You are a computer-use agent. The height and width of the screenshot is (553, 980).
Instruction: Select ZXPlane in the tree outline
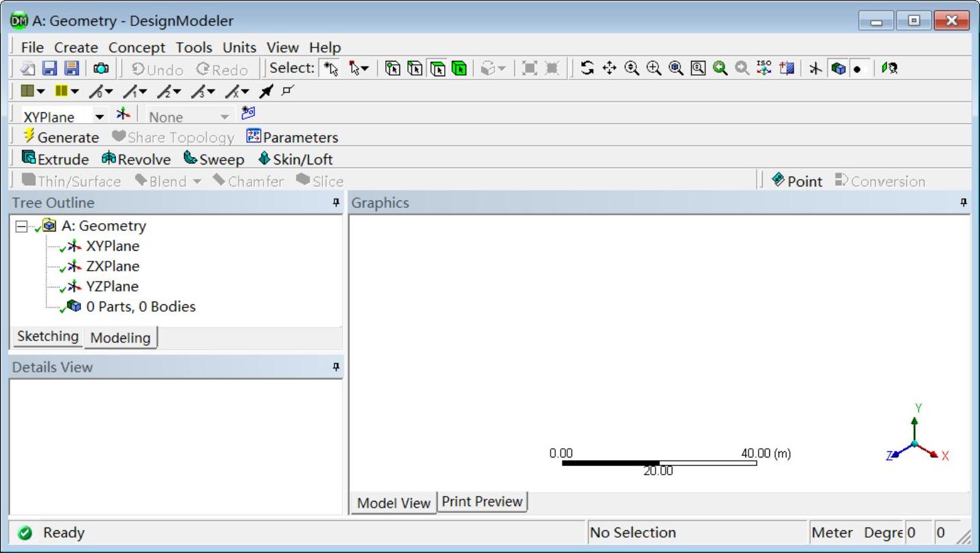[x=112, y=266]
